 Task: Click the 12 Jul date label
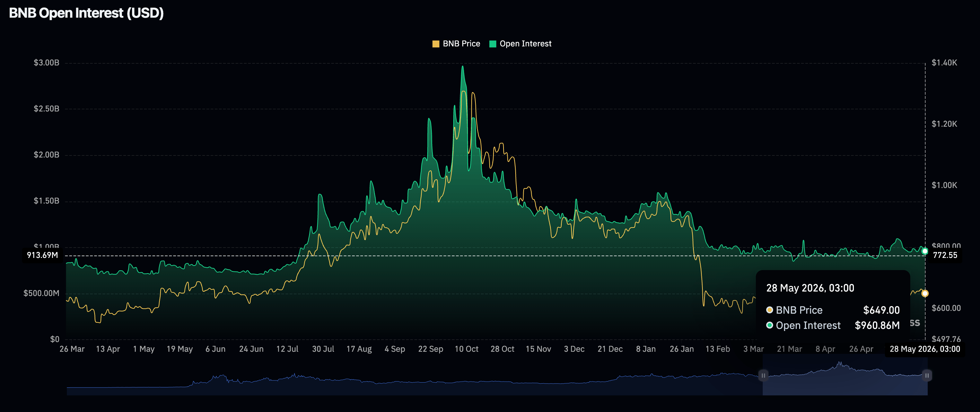(x=287, y=349)
